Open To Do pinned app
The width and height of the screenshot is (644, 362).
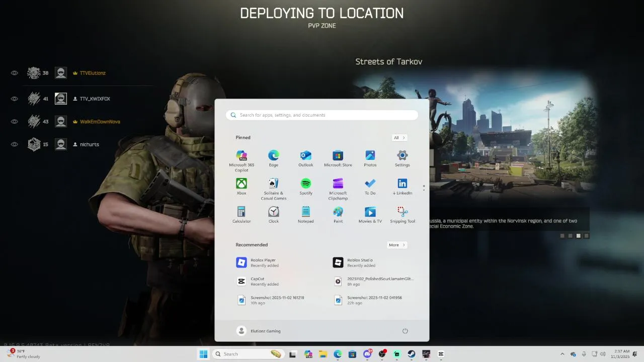point(370,187)
